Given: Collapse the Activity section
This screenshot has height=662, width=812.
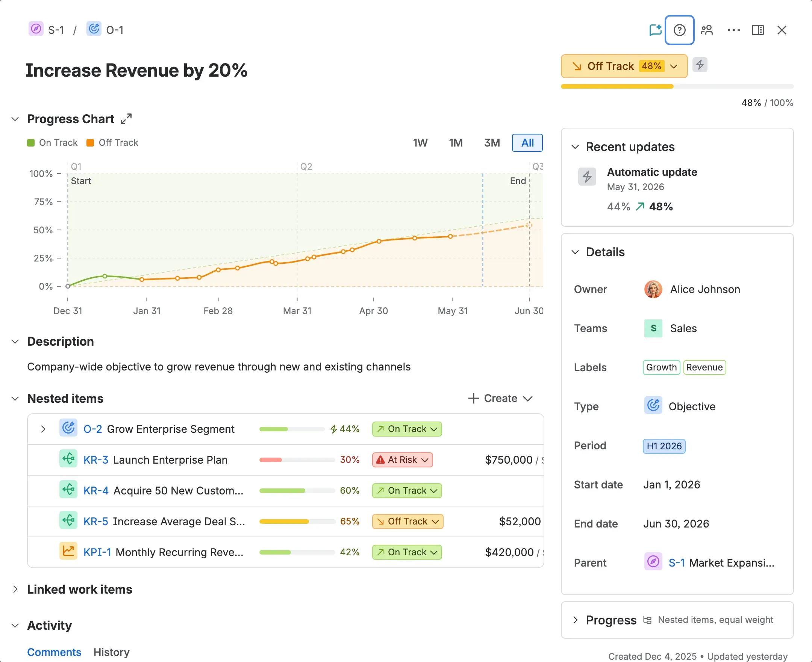Looking at the screenshot, I should [15, 626].
